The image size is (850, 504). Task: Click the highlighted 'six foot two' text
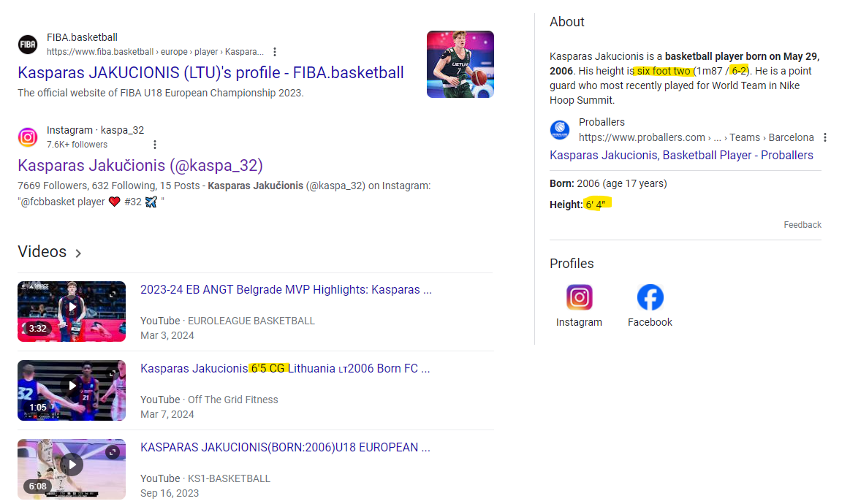664,71
